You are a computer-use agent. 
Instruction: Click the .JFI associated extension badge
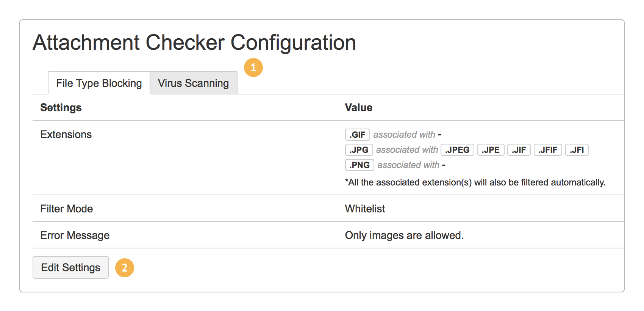point(577,150)
